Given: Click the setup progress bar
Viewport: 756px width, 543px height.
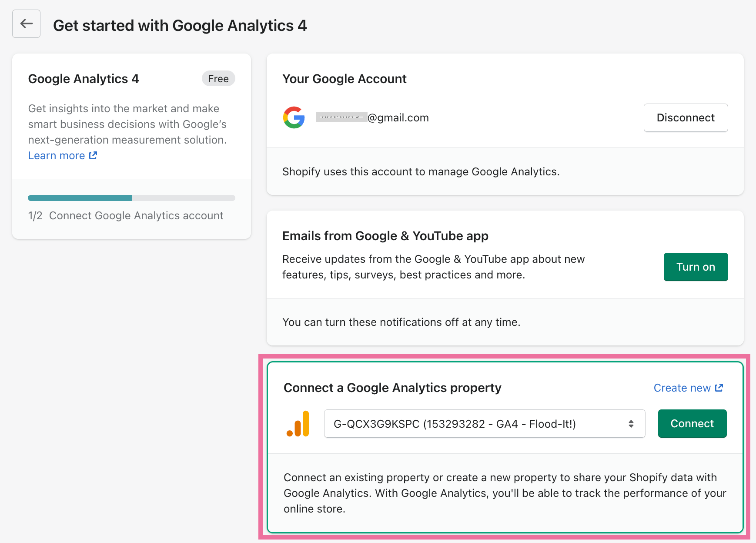Looking at the screenshot, I should tap(131, 198).
